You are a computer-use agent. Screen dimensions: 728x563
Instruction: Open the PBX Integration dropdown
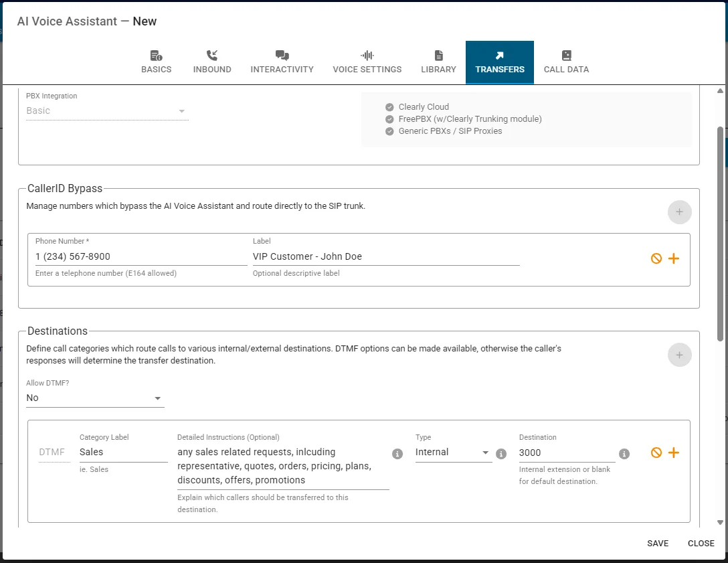point(107,111)
